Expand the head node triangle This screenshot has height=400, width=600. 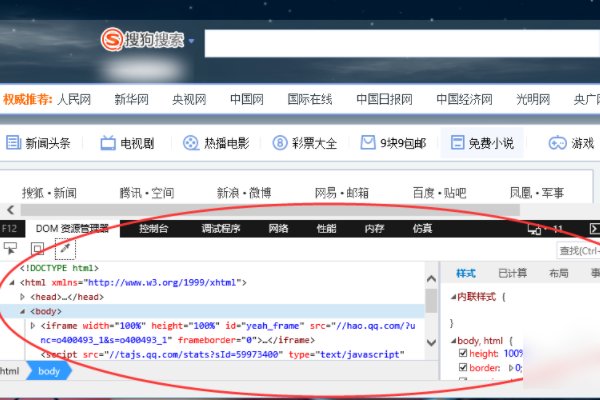click(23, 297)
